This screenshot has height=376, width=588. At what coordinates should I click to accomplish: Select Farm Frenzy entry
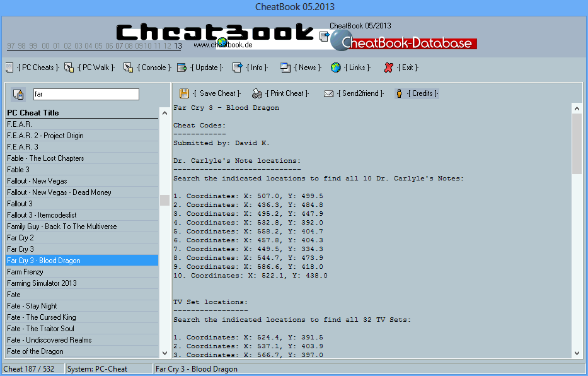(82, 272)
